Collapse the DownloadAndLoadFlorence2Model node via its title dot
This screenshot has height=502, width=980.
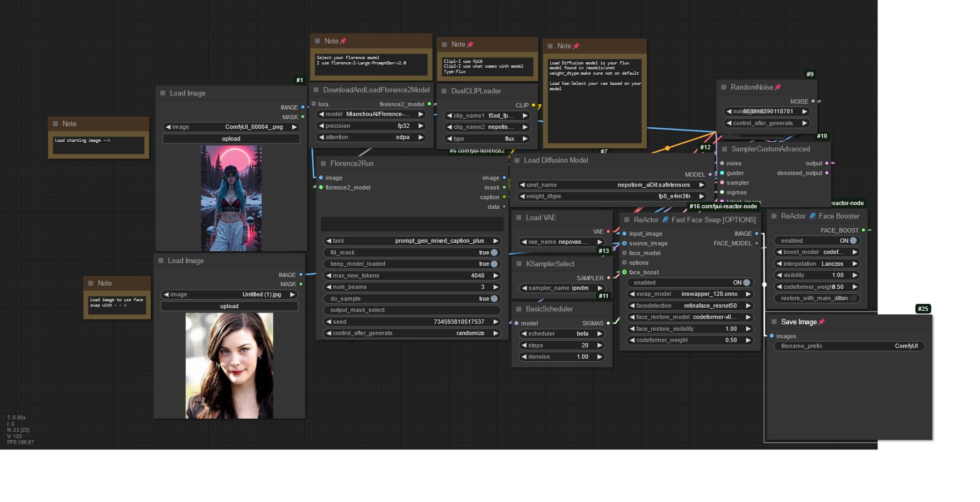coord(316,90)
